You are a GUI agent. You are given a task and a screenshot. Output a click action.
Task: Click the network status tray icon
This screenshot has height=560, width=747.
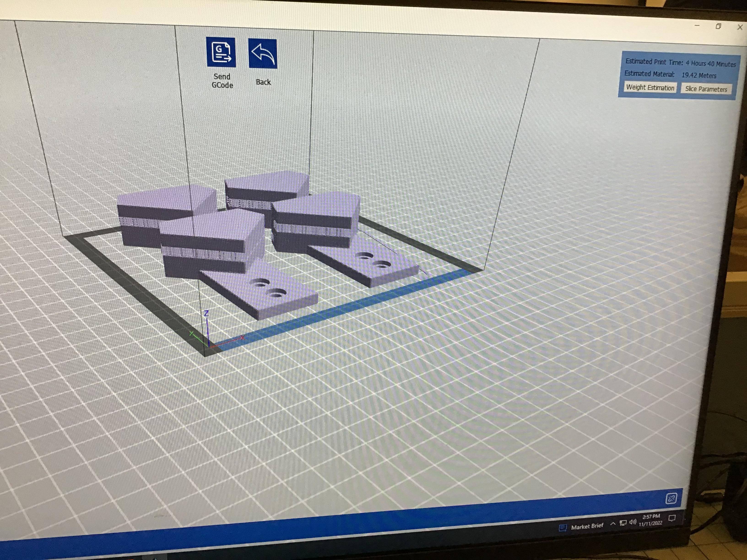point(623,523)
